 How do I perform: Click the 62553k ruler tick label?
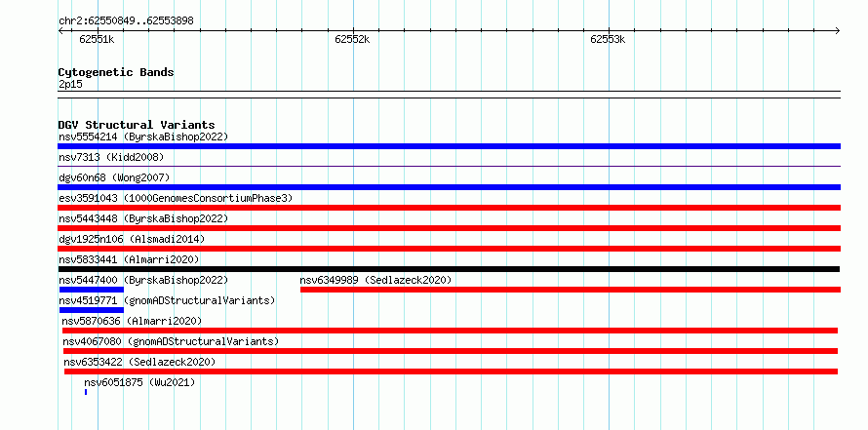tap(608, 39)
